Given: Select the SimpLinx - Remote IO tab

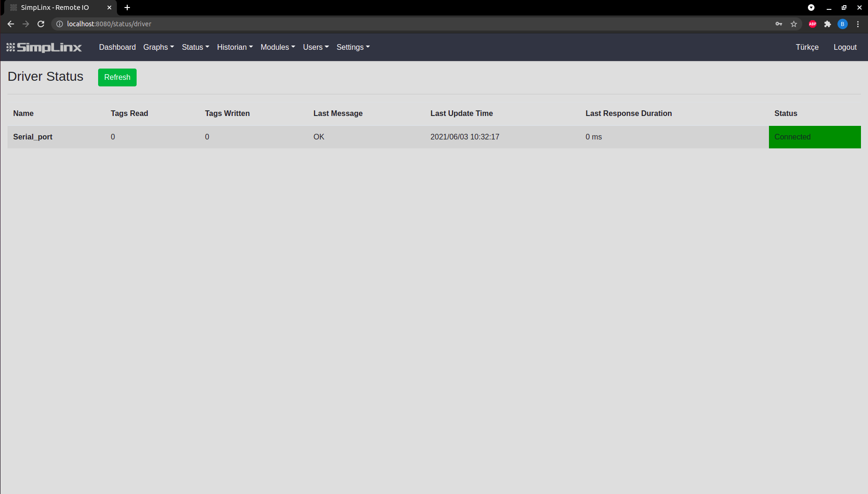Looking at the screenshot, I should tap(60, 8).
